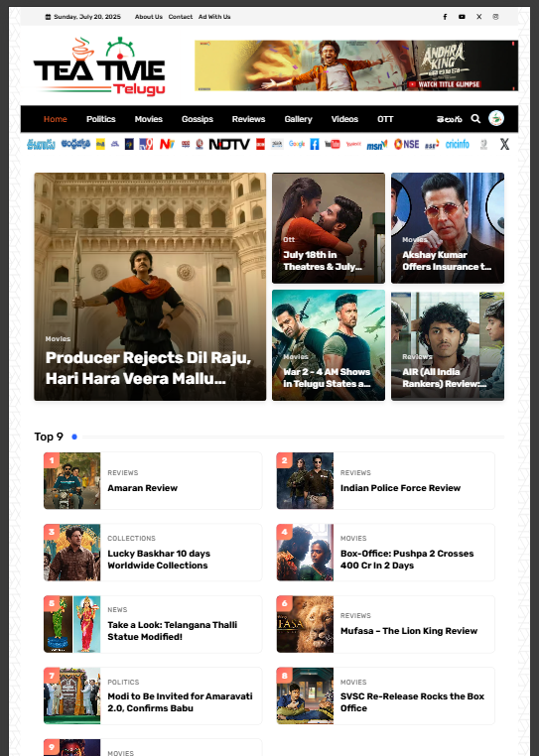
Task: Click the Mufasa thumbnail numbered 6
Action: [305, 624]
